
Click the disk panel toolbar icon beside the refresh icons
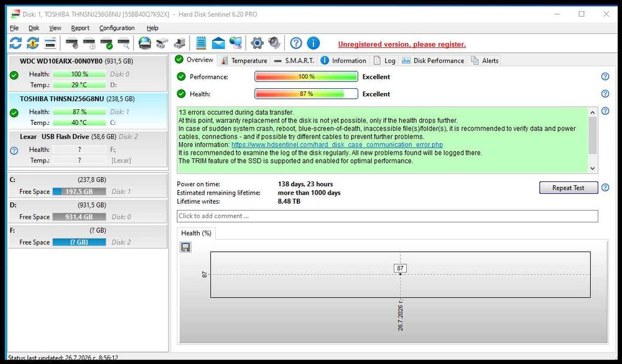point(50,43)
